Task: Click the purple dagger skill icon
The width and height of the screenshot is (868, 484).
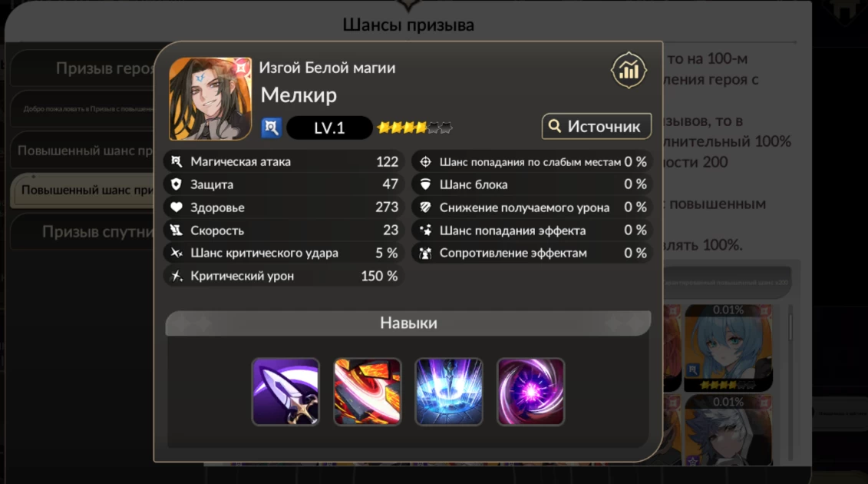Action: 285,392
